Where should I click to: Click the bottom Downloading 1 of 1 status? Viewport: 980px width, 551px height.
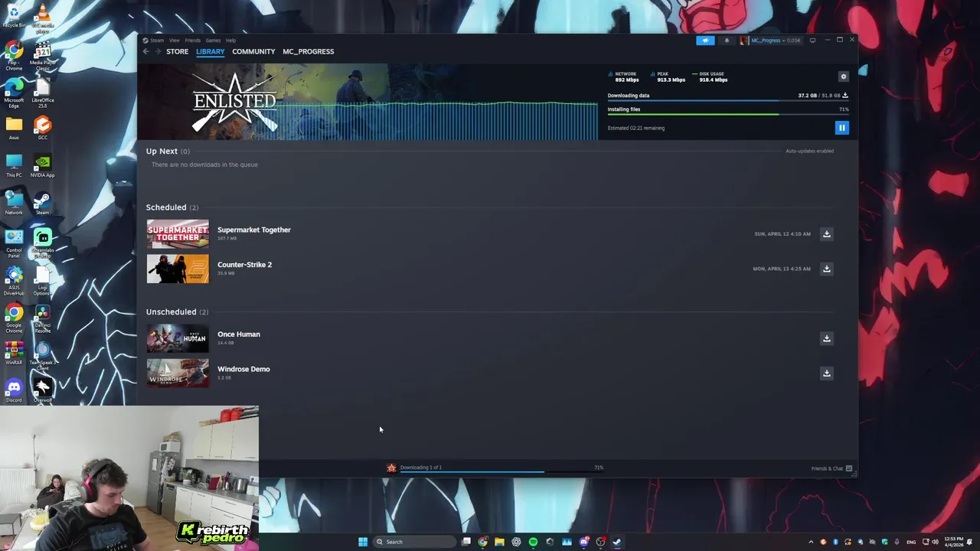coord(421,468)
